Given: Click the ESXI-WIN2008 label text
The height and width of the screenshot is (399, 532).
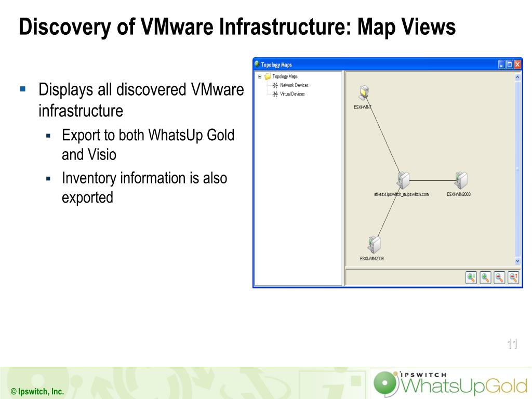Looking at the screenshot, I should point(372,259).
